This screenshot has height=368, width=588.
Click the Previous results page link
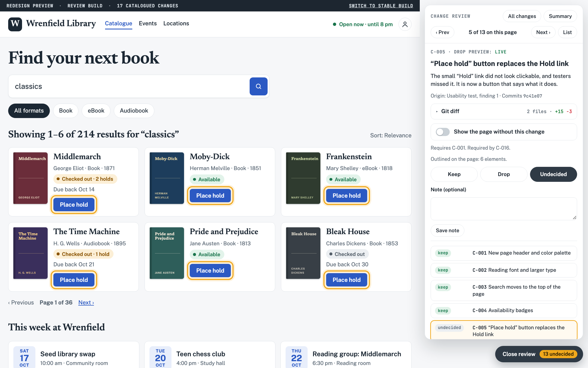[x=21, y=303]
